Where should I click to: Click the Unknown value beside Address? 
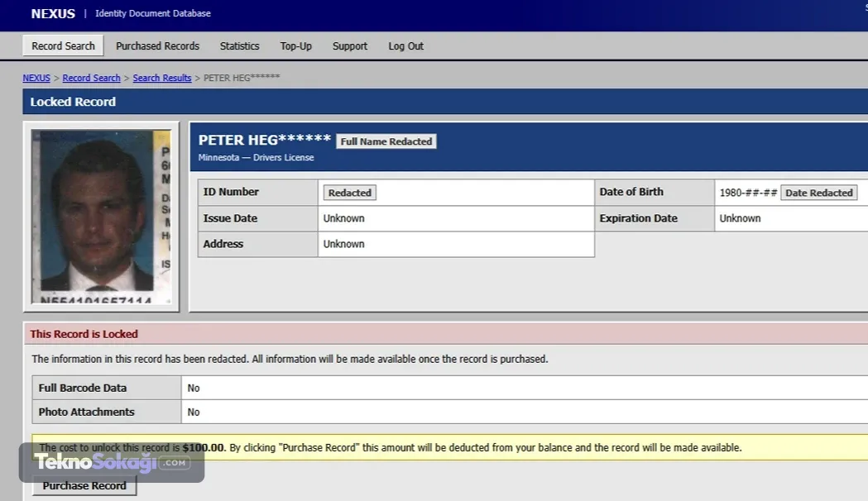point(343,244)
